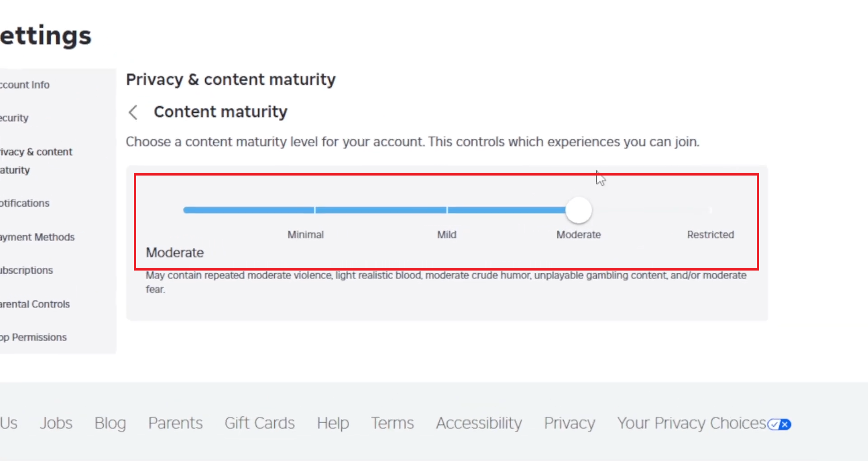The image size is (868, 461).
Task: Open Parental Controls settings tab
Action: pos(35,304)
